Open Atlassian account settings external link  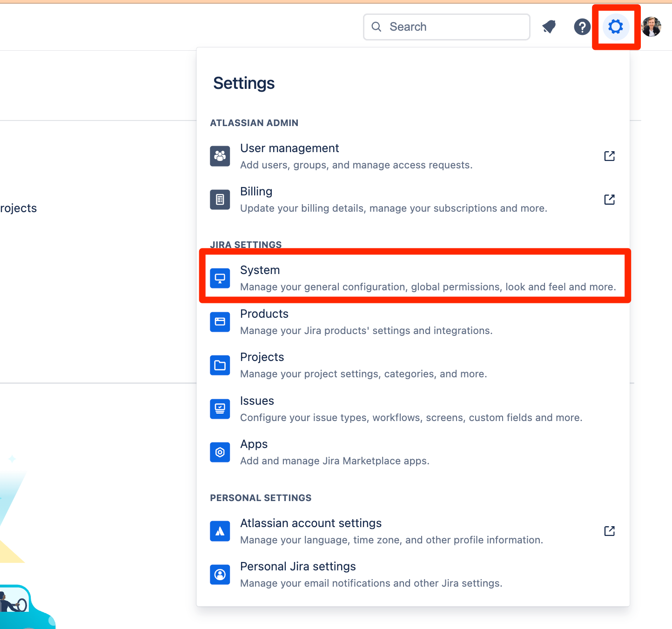[609, 530]
